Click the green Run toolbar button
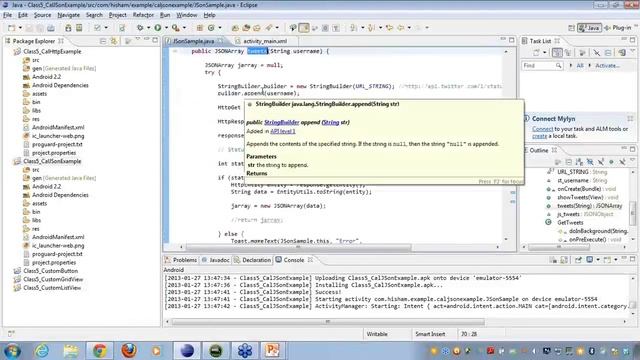 pos(158,28)
